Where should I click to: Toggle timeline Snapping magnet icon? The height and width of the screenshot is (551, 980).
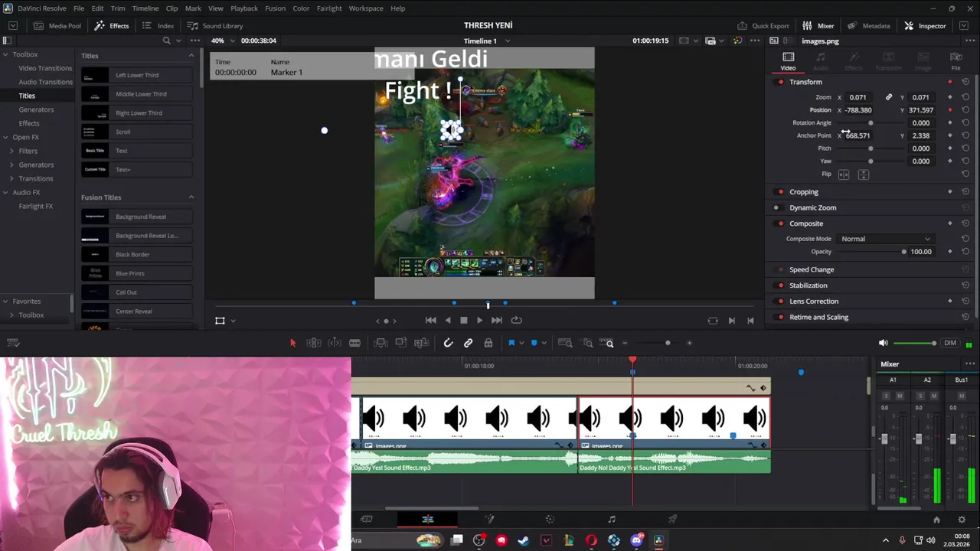tap(448, 343)
